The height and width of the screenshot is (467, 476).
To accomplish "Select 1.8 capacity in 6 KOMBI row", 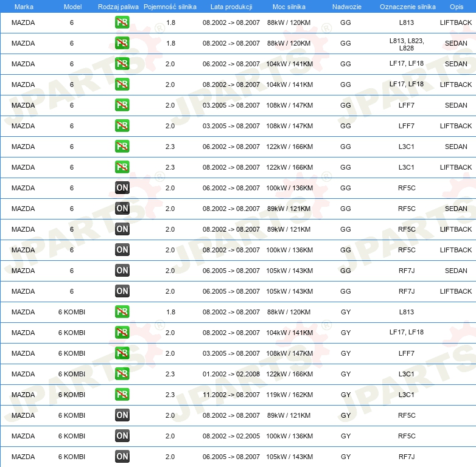I will 170,312.
